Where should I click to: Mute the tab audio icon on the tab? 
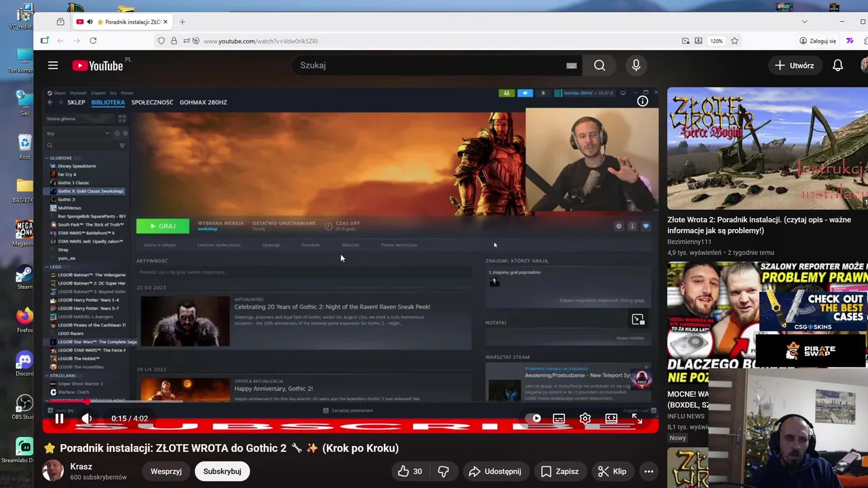pyautogui.click(x=90, y=22)
